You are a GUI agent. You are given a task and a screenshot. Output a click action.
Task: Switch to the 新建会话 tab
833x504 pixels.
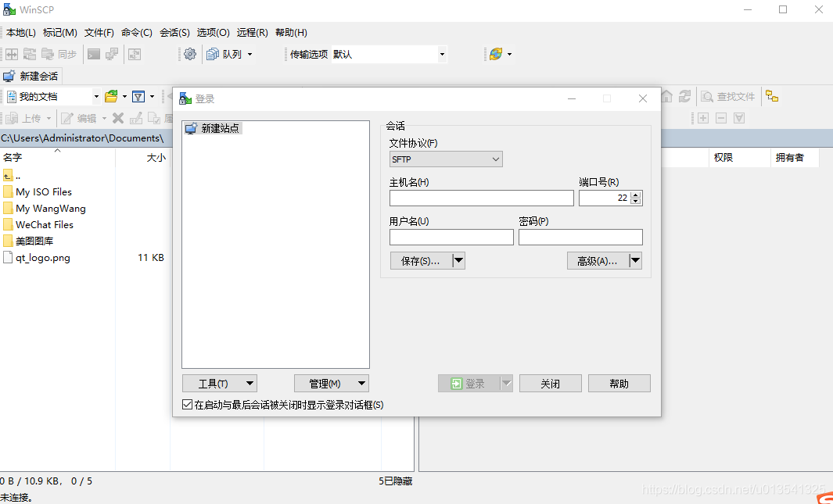tap(31, 76)
